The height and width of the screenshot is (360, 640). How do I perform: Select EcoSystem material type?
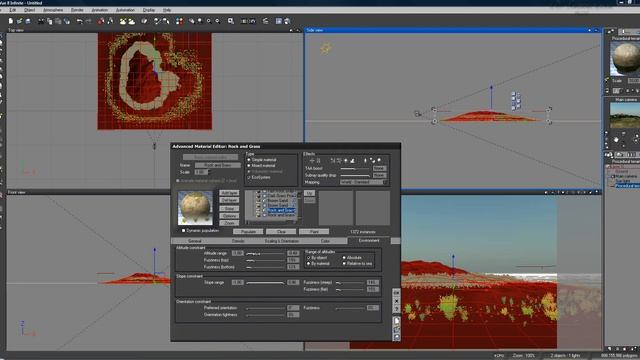pyautogui.click(x=249, y=178)
